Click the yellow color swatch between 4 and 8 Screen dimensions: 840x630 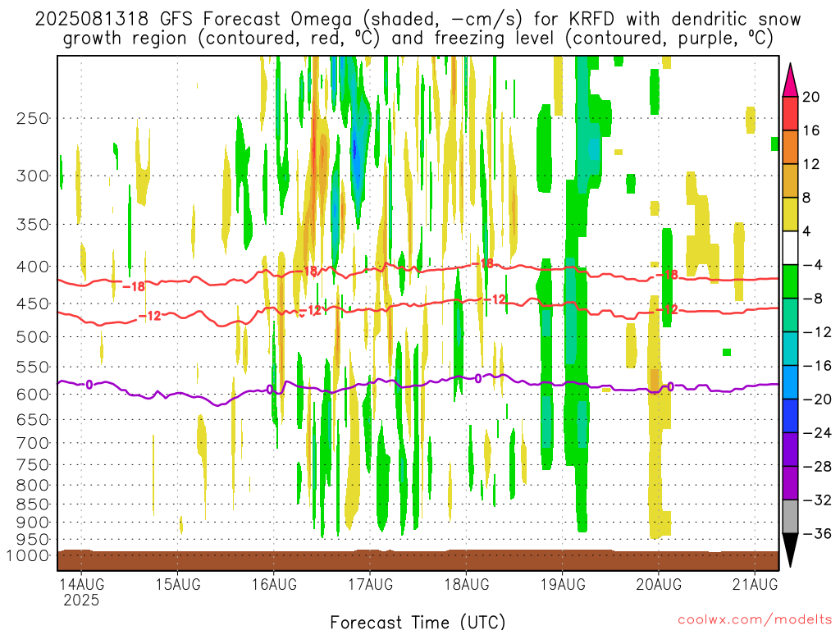[x=790, y=214]
